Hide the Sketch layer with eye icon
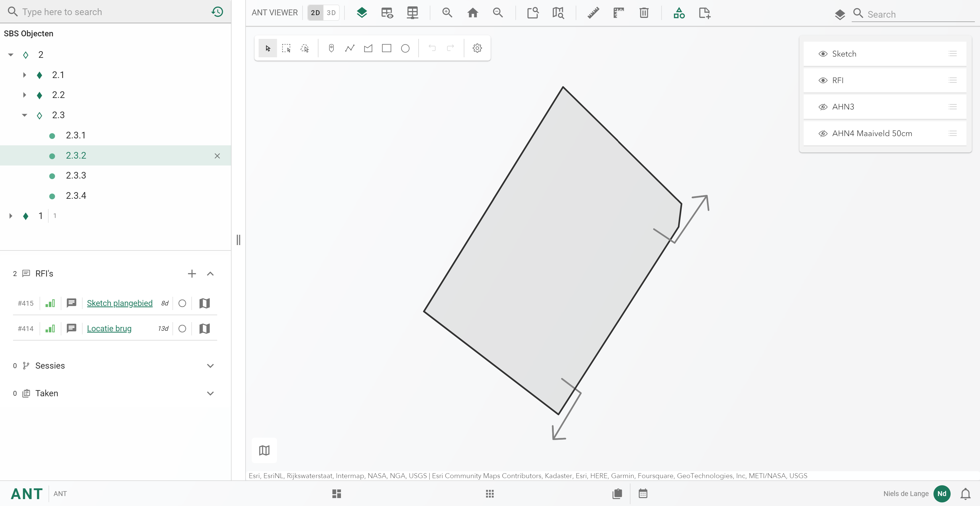Image resolution: width=980 pixels, height=506 pixels. 823,54
